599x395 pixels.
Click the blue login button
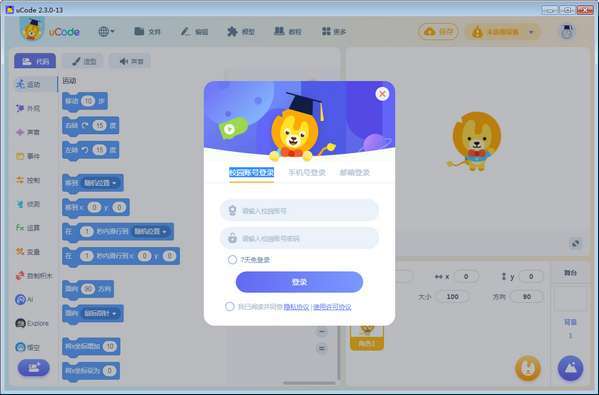point(300,282)
